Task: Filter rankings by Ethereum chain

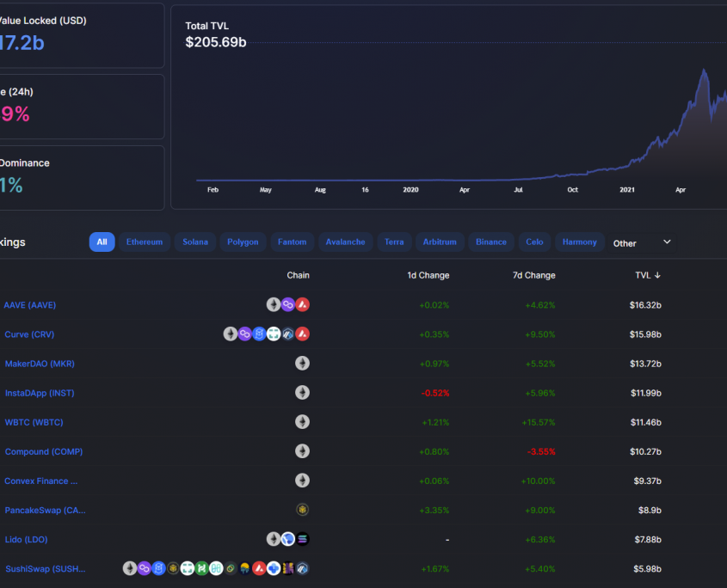Action: pos(145,242)
